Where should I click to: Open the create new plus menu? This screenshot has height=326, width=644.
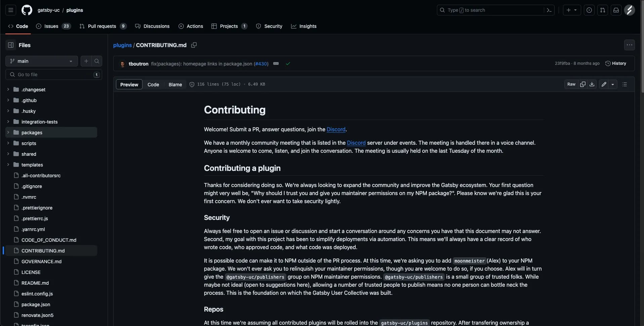click(x=572, y=10)
